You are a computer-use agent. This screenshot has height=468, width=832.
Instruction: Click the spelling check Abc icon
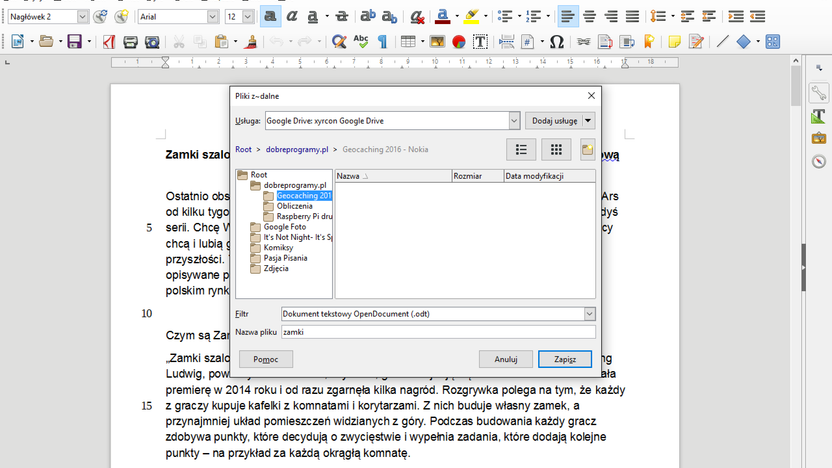(x=361, y=41)
